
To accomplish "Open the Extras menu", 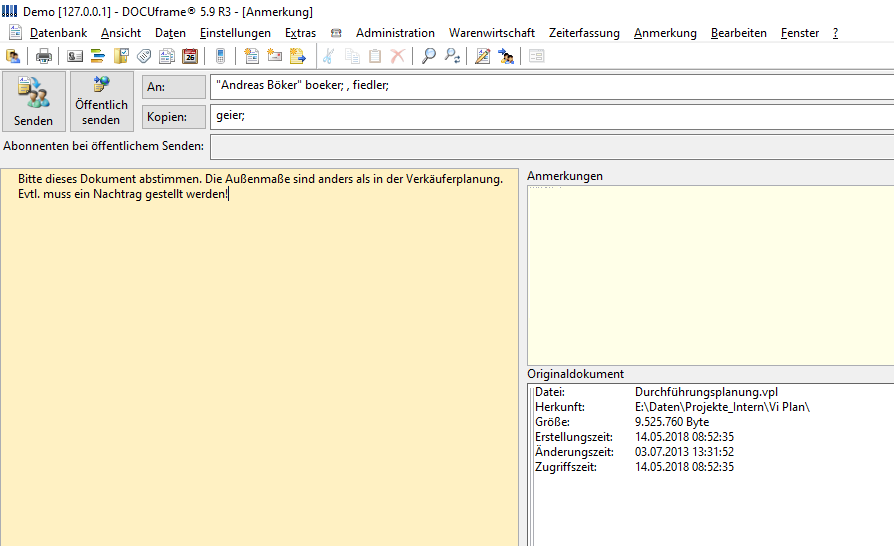I will click(300, 33).
